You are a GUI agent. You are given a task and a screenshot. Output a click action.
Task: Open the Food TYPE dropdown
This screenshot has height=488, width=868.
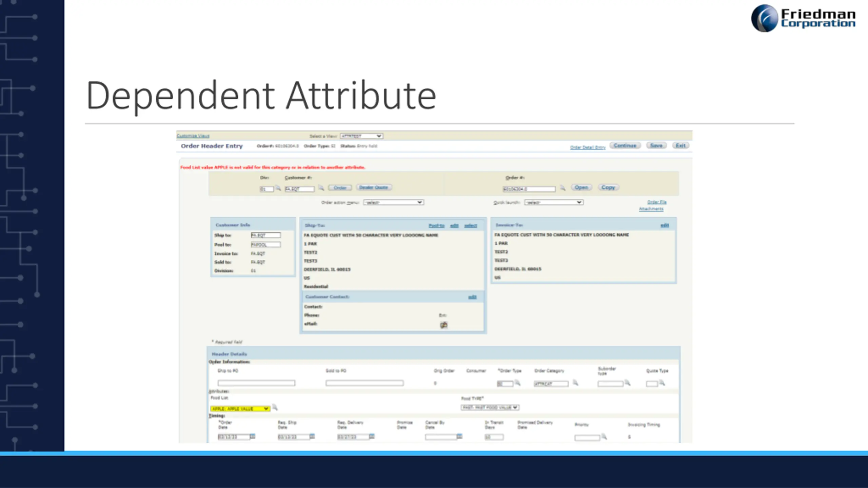pyautogui.click(x=490, y=407)
